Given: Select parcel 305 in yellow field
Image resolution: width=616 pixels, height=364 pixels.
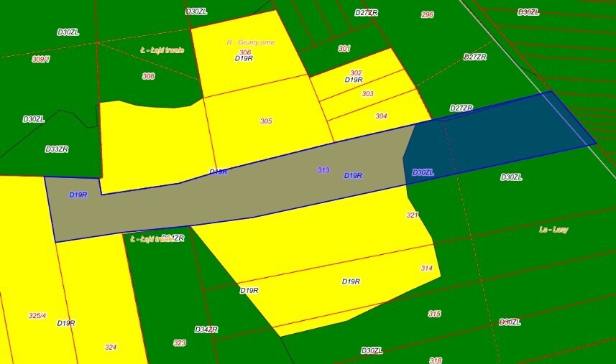Looking at the screenshot, I should coord(266,121).
